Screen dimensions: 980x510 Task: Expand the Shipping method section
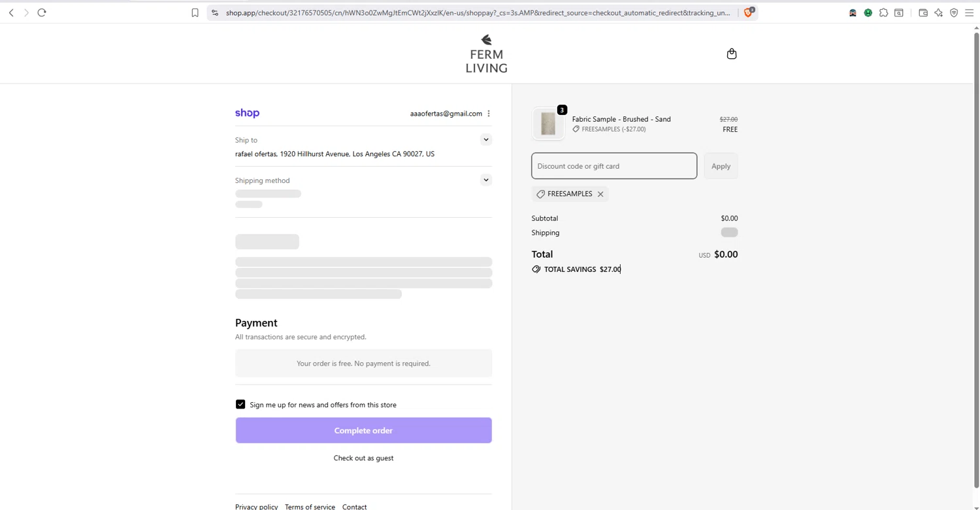click(x=485, y=180)
